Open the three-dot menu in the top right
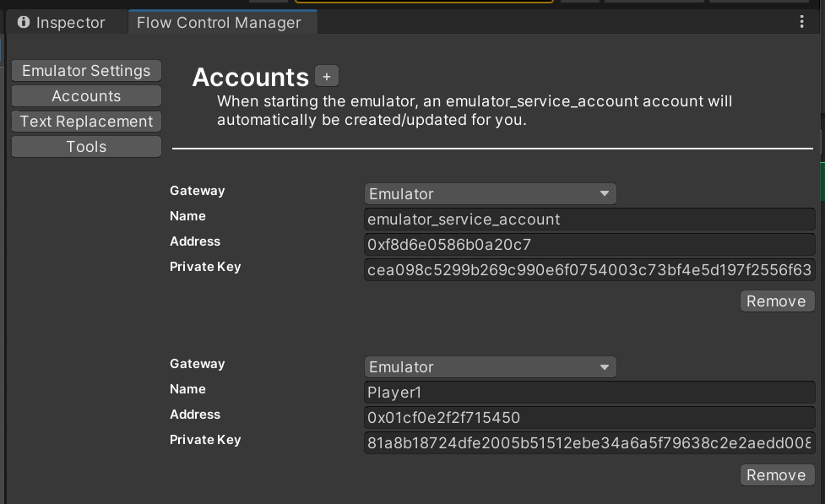This screenshot has width=825, height=504. point(801,22)
